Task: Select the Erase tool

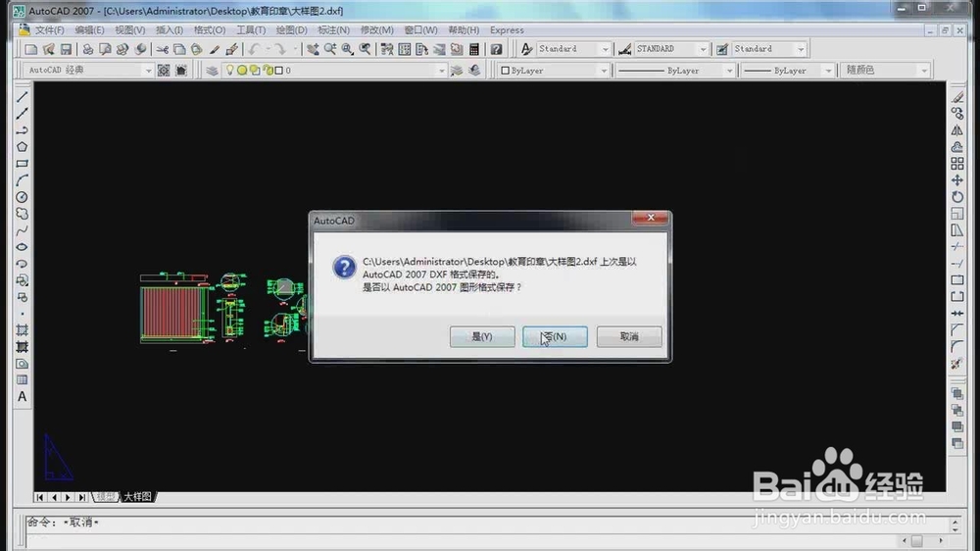Action: (x=957, y=97)
